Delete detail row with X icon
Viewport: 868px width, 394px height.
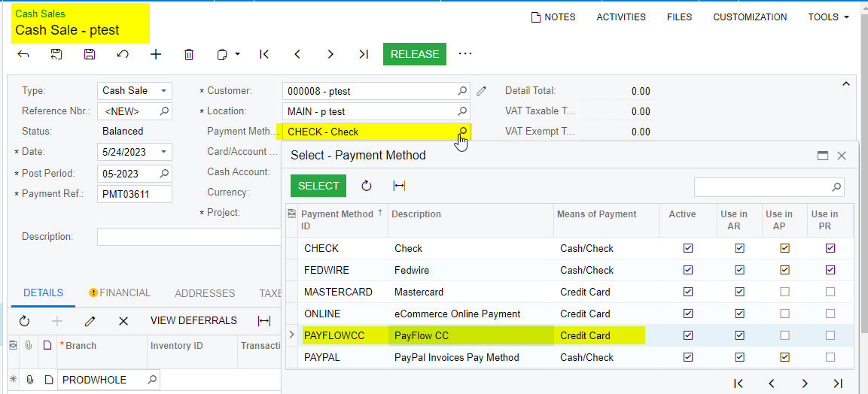123,320
